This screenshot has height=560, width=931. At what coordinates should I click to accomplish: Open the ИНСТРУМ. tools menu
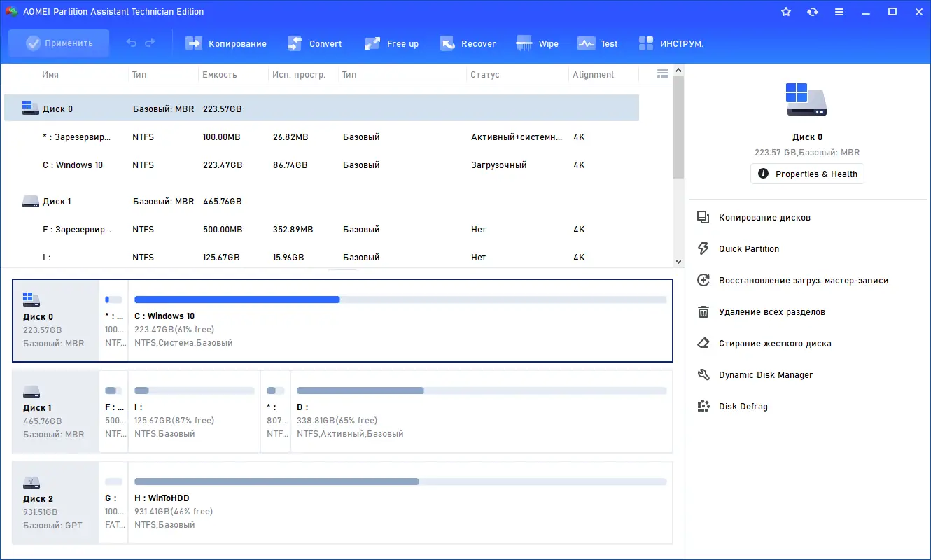(x=671, y=43)
